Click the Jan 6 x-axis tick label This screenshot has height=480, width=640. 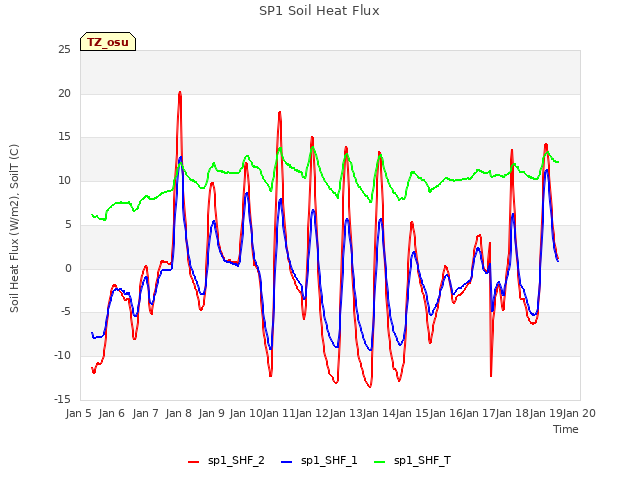click(x=112, y=413)
